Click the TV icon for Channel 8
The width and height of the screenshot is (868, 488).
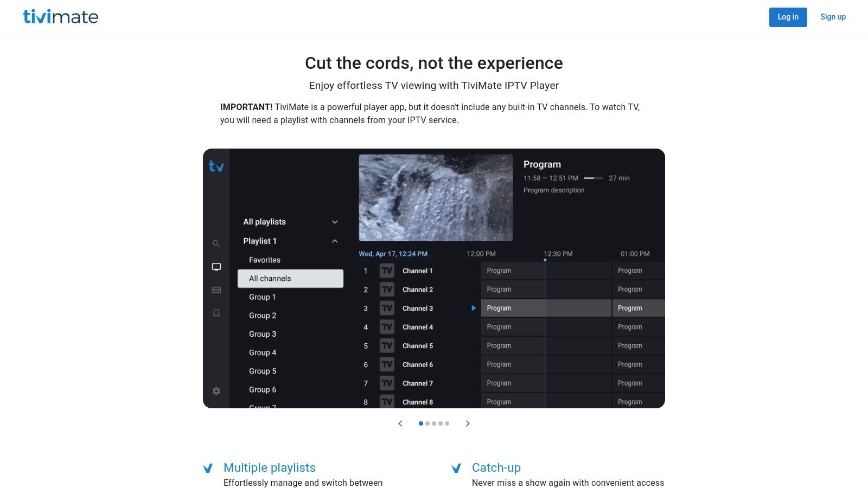pyautogui.click(x=387, y=402)
